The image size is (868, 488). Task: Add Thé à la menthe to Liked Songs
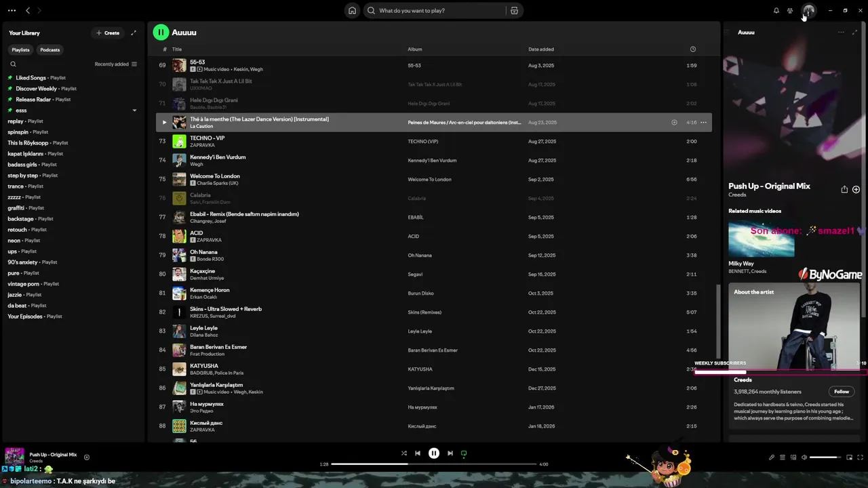pyautogui.click(x=674, y=123)
